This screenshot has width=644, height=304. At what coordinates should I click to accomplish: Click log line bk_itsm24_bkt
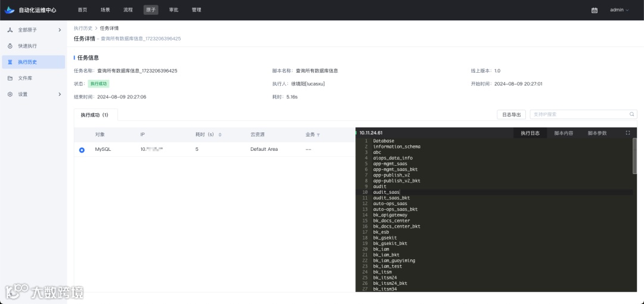click(390, 284)
